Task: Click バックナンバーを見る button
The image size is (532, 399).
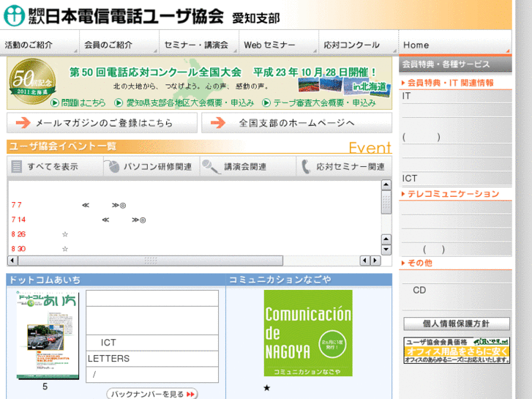Action: coord(152,394)
